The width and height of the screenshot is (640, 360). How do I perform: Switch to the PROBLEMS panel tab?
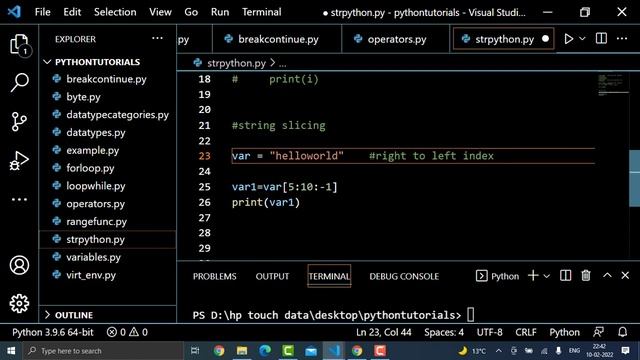point(214,276)
